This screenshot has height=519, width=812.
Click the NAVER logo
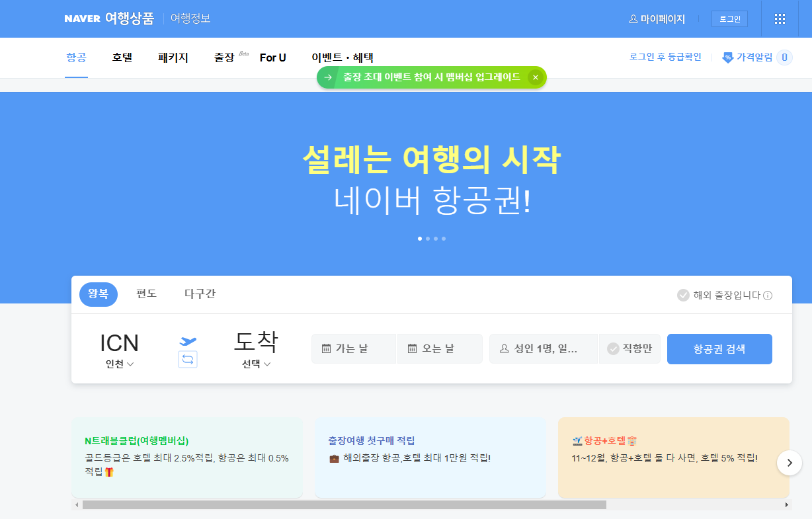pyautogui.click(x=82, y=19)
